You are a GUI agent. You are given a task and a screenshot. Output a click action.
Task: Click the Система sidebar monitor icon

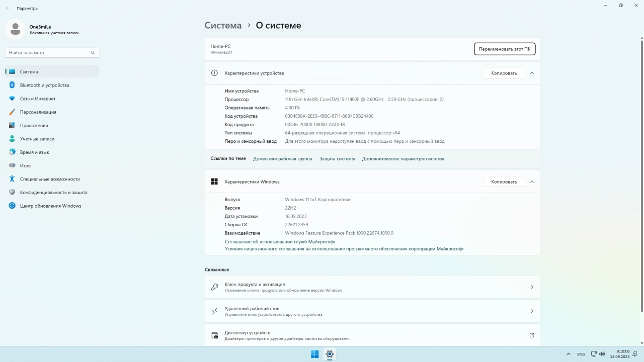pyautogui.click(x=12, y=72)
